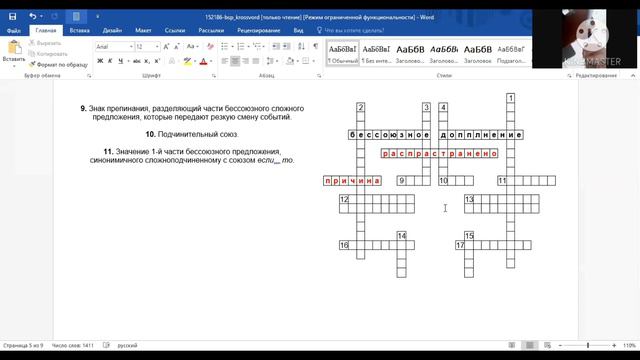Screen dimensions: 640x360
Task: Switch to the Рецензирование tab
Action: pyautogui.click(x=259, y=31)
